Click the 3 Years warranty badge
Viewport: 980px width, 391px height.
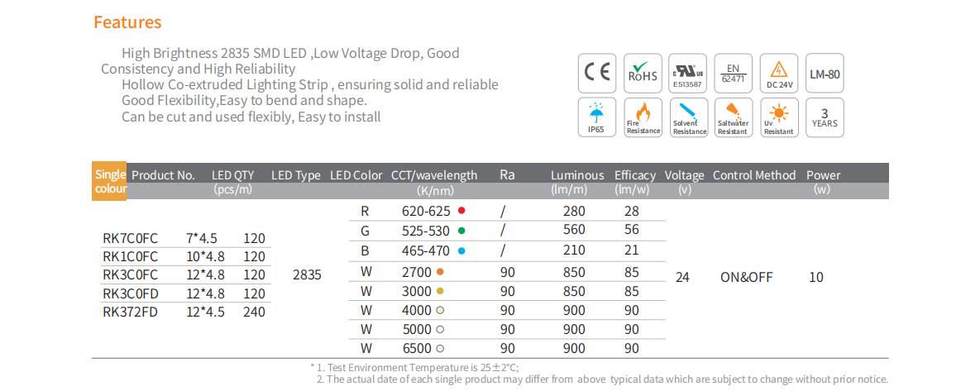coord(825,117)
